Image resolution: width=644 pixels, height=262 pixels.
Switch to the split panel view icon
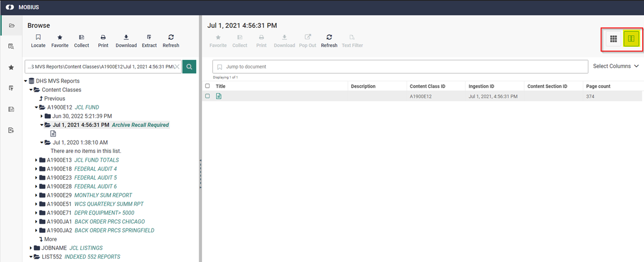(x=631, y=39)
